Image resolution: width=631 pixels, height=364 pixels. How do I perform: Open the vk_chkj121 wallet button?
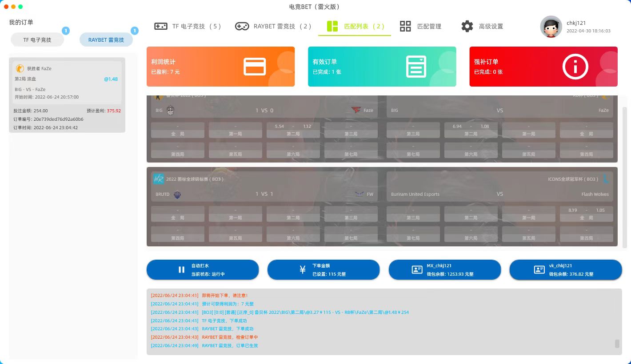[566, 269]
